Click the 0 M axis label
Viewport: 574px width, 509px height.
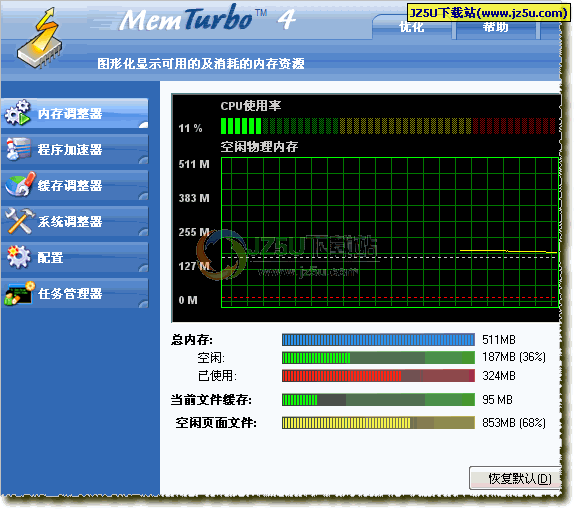[188, 300]
